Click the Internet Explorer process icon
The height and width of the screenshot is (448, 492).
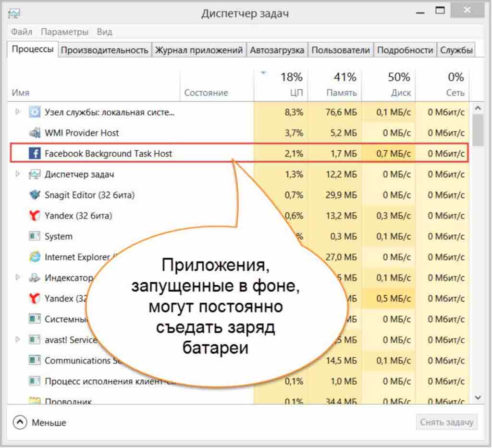pyautogui.click(x=34, y=257)
